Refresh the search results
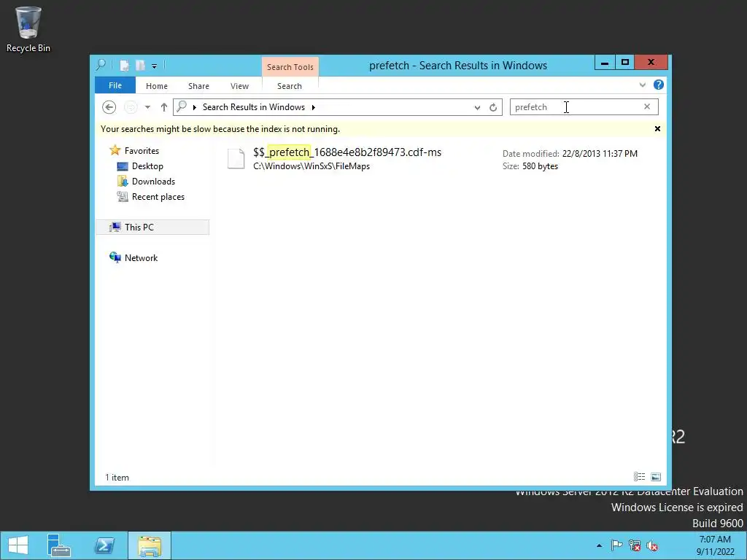The width and height of the screenshot is (747, 560). pyautogui.click(x=493, y=108)
